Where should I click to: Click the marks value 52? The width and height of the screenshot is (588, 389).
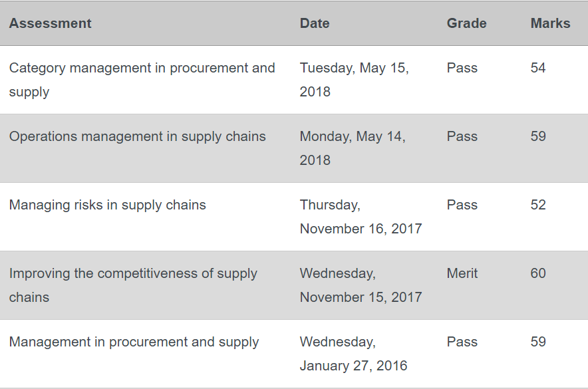537,205
